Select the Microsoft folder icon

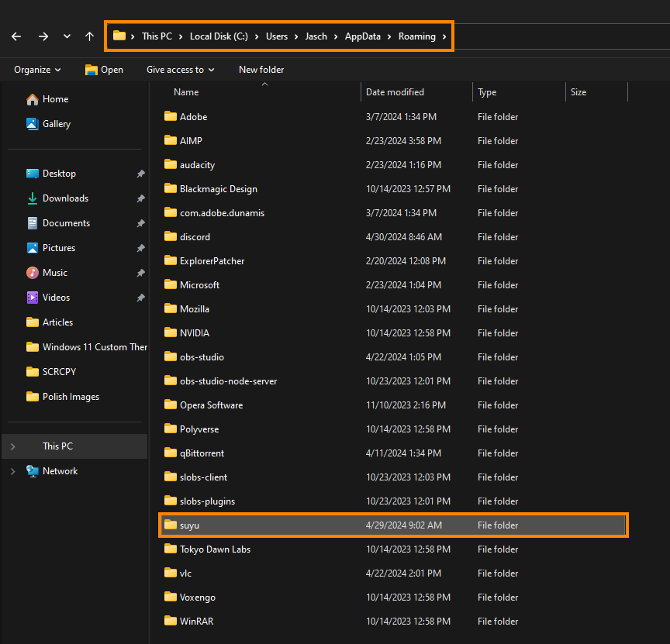click(x=171, y=284)
